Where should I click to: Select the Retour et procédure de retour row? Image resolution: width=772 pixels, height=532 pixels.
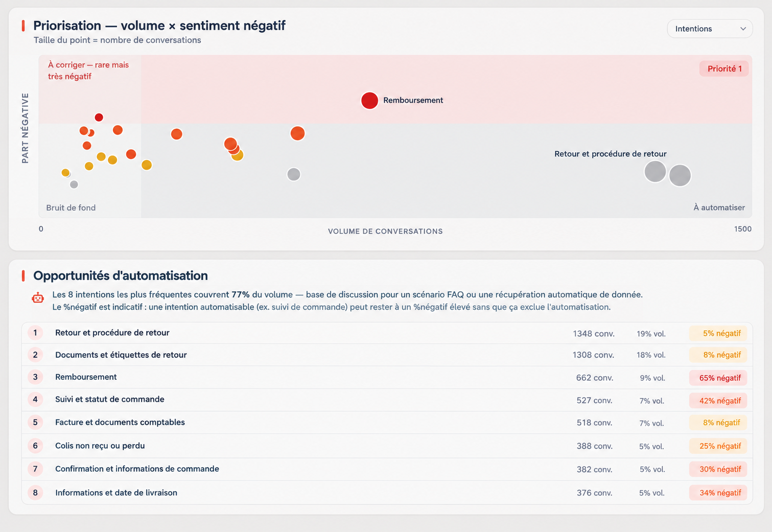(x=387, y=333)
